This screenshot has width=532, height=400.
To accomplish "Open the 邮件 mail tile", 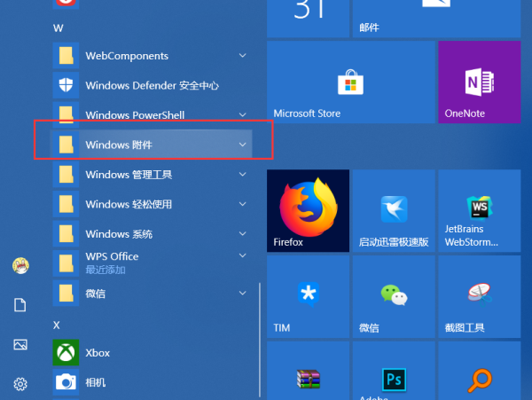I will 436,19.
